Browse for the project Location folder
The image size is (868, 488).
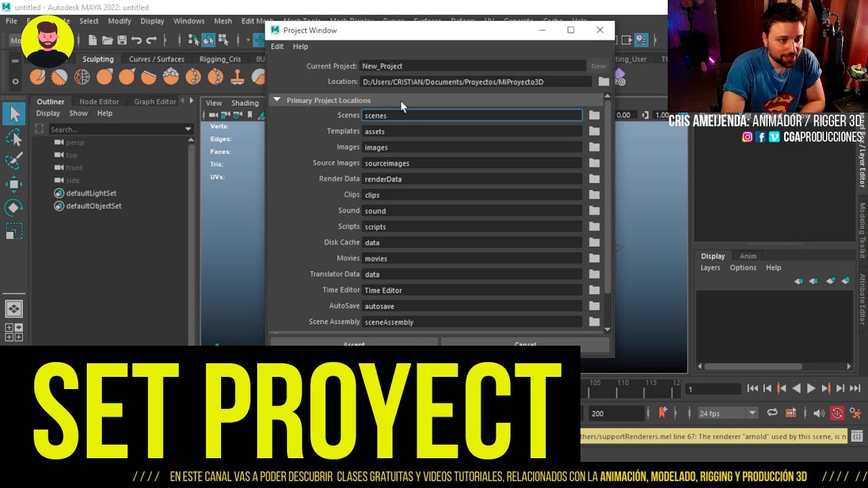tap(604, 81)
